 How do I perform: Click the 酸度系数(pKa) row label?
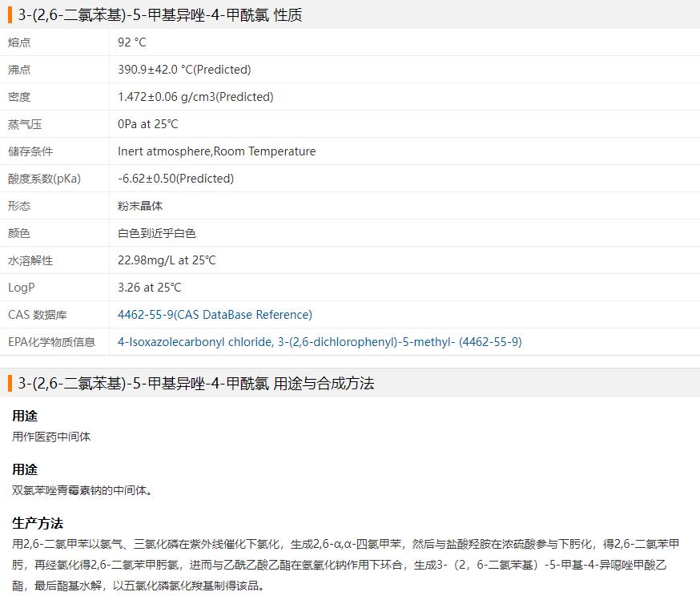point(44,179)
